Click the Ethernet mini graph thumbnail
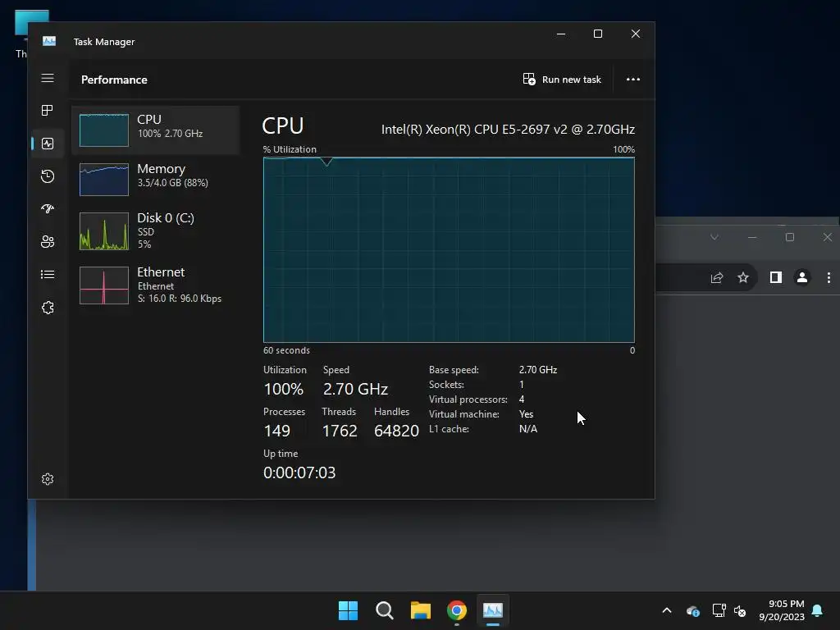The image size is (840, 630). [x=104, y=285]
